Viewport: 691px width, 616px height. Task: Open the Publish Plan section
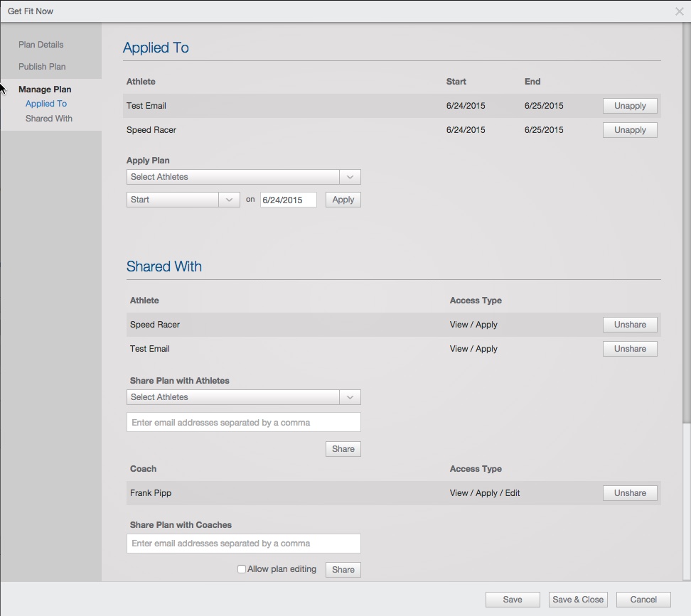42,67
